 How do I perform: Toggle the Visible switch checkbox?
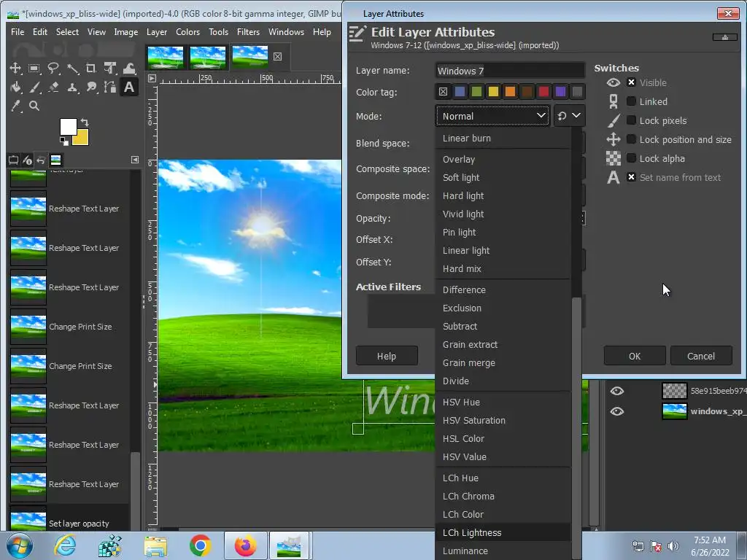point(631,82)
